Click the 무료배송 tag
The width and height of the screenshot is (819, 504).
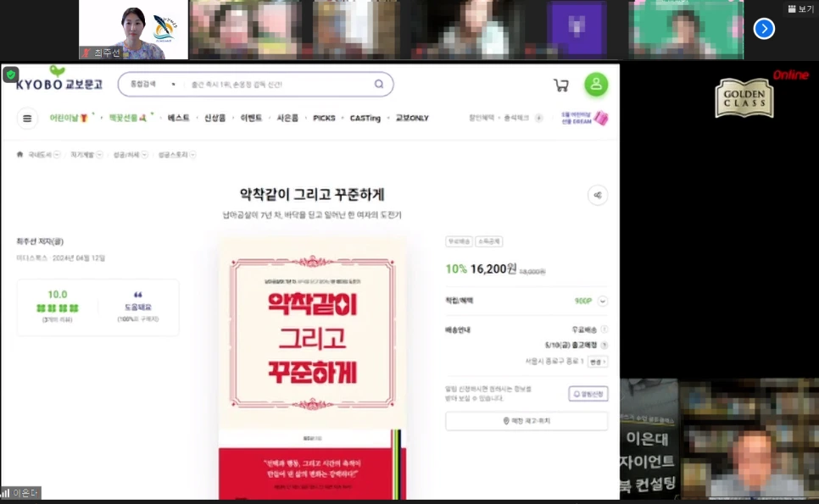pyautogui.click(x=459, y=241)
